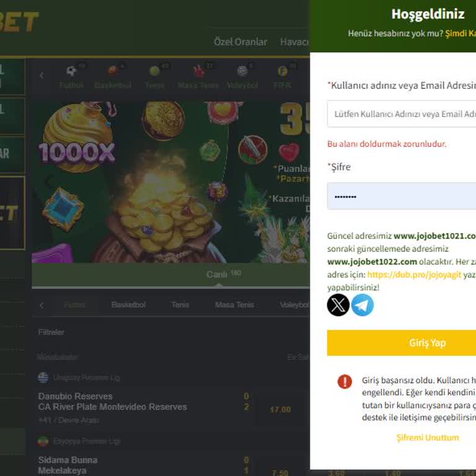Click the username or email input field
The width and height of the screenshot is (476, 476).
click(402, 114)
